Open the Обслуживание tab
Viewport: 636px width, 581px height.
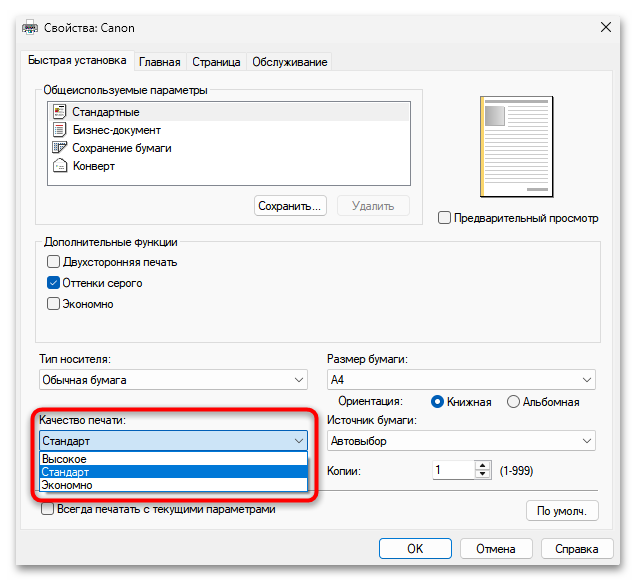pyautogui.click(x=289, y=62)
